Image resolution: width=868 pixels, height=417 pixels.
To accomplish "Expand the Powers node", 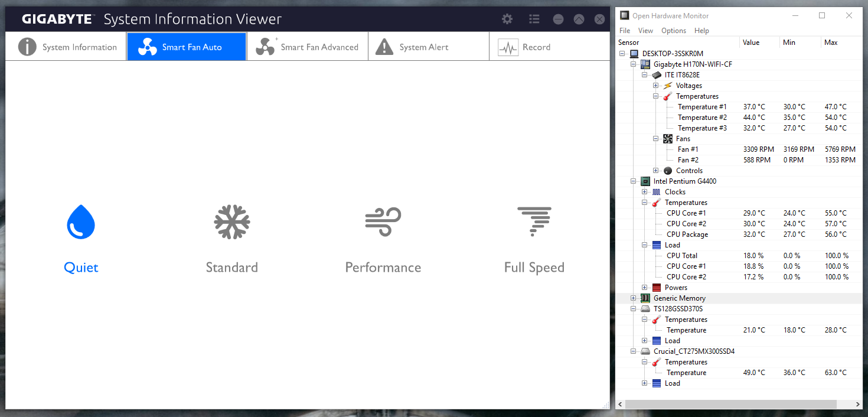I will point(645,288).
